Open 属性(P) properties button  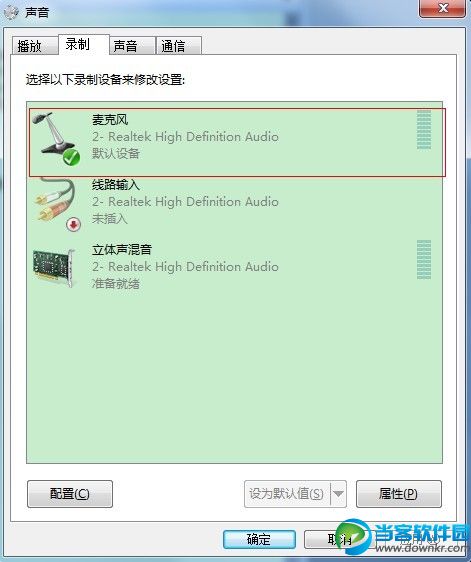pos(399,494)
